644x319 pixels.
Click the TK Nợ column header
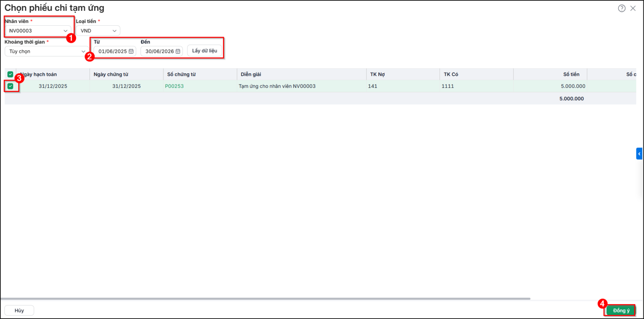coord(403,75)
